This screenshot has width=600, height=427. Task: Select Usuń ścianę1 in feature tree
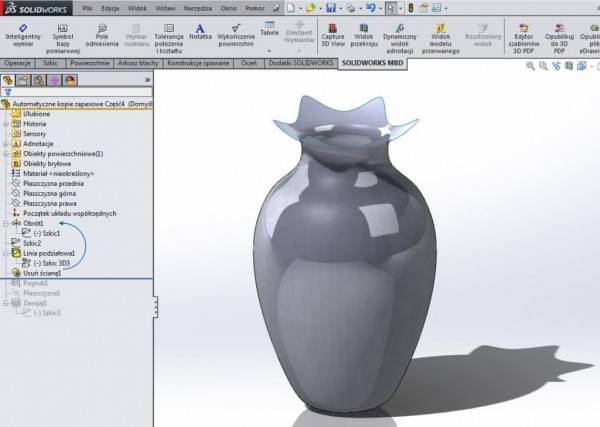[x=42, y=272]
